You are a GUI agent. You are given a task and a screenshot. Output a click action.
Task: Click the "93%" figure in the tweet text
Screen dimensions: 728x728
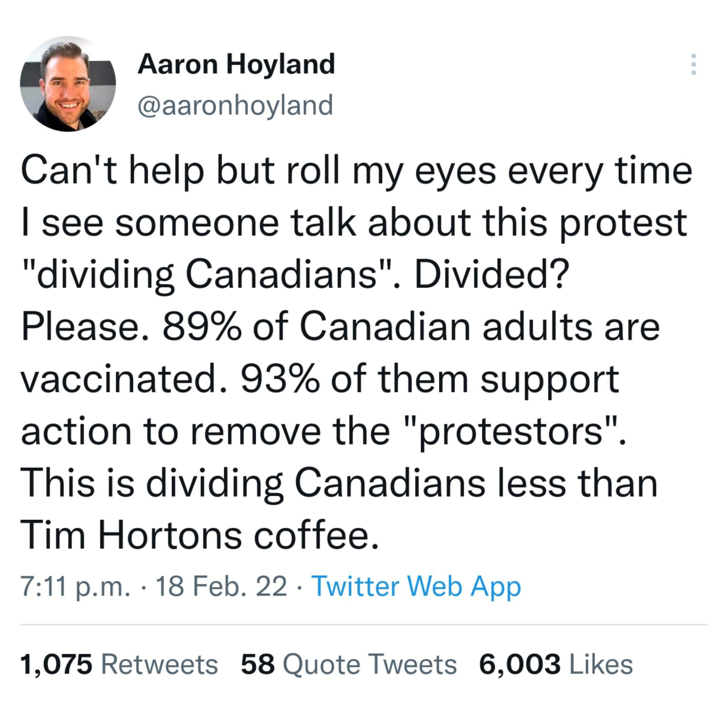pos(279,379)
